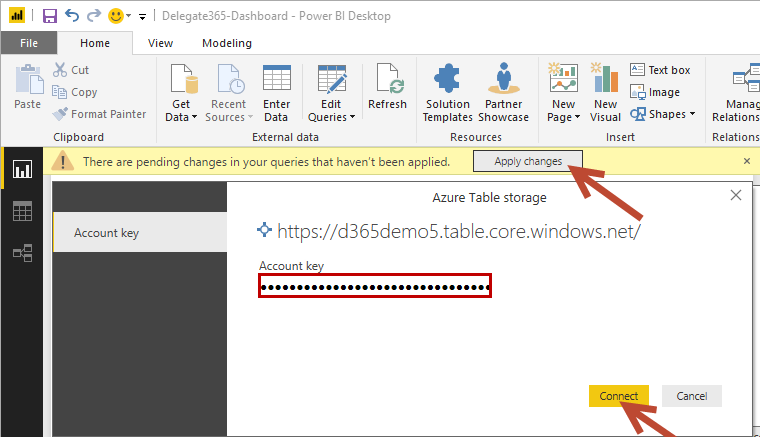
Task: Insert a Text box
Action: 660,70
